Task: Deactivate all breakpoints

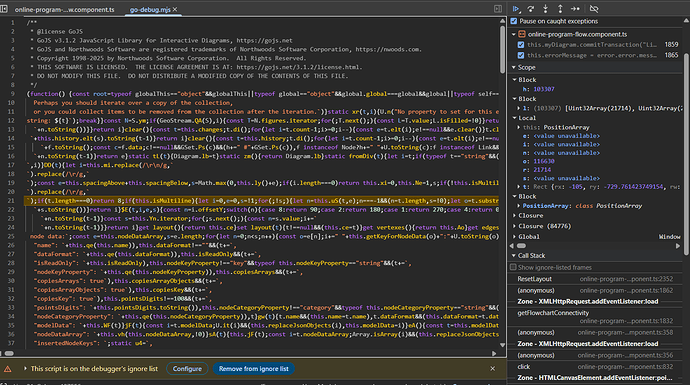Action: tap(594, 9)
